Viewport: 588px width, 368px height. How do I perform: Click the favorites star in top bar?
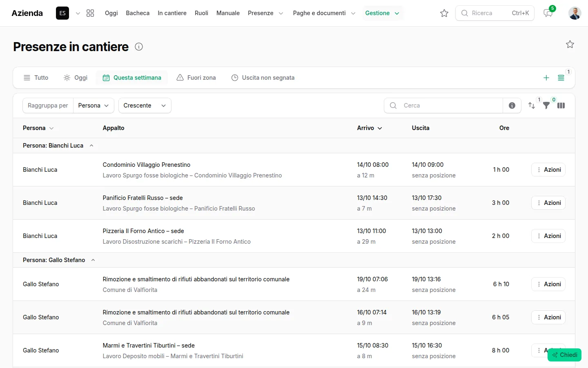pos(444,13)
